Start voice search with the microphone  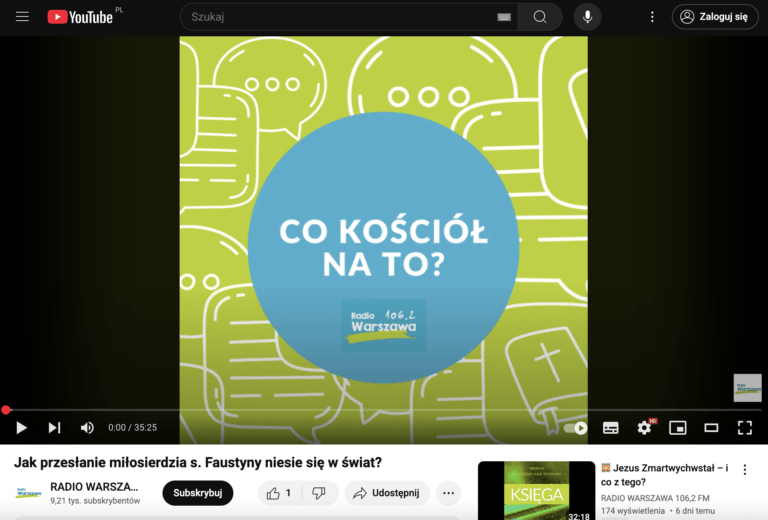pyautogui.click(x=587, y=17)
